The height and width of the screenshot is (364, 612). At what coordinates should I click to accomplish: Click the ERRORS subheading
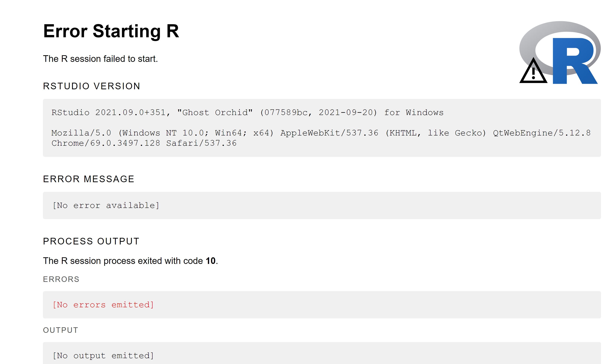tap(61, 279)
